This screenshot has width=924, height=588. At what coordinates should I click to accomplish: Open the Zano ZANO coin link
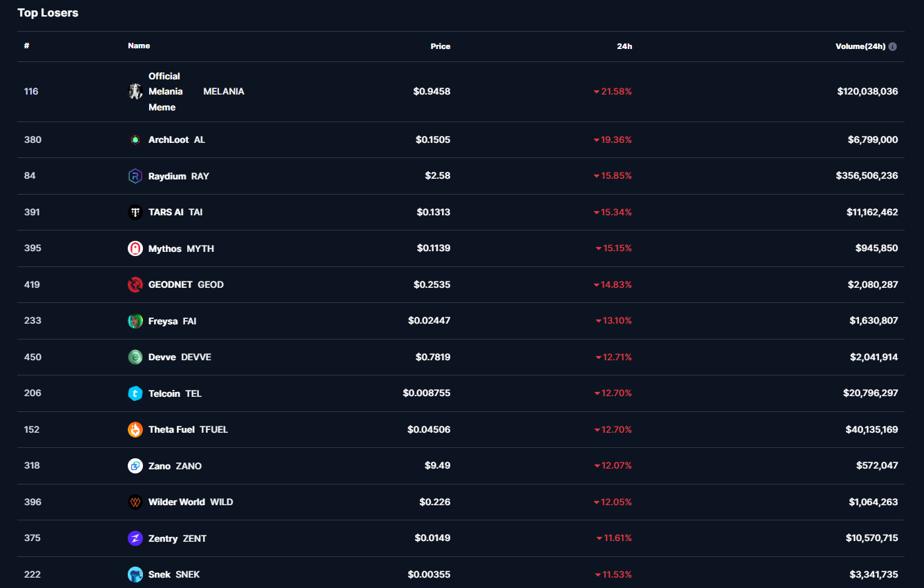click(175, 466)
